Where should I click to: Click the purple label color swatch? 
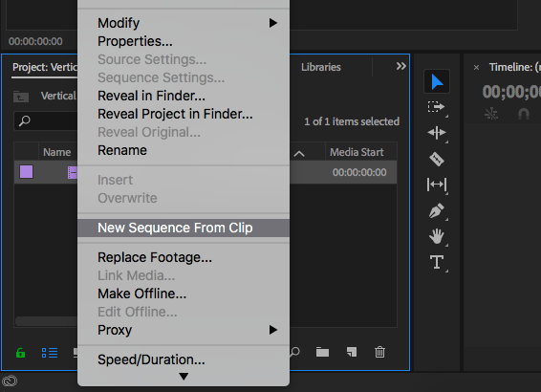pyautogui.click(x=26, y=171)
